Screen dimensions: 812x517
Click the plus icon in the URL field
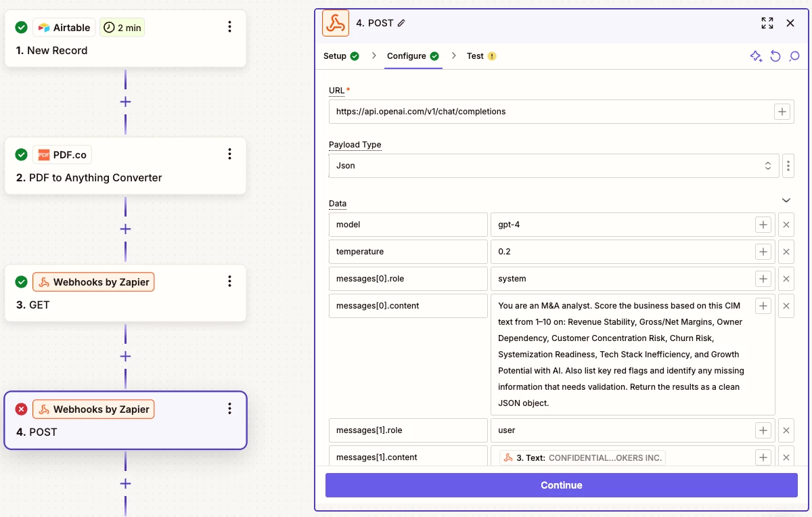coord(782,112)
